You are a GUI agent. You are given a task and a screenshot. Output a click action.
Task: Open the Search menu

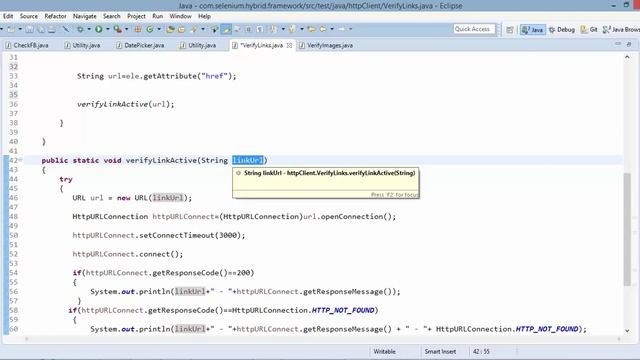pyautogui.click(x=111, y=16)
